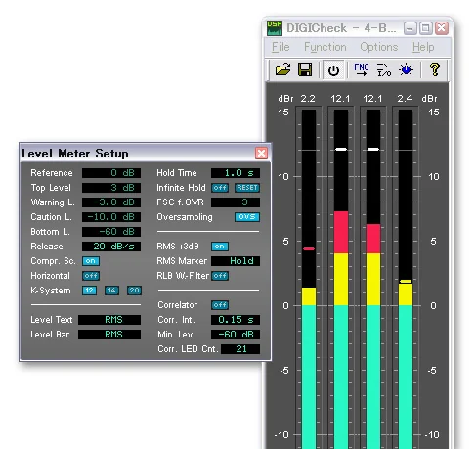Select K-System 12 preset

tap(89, 291)
